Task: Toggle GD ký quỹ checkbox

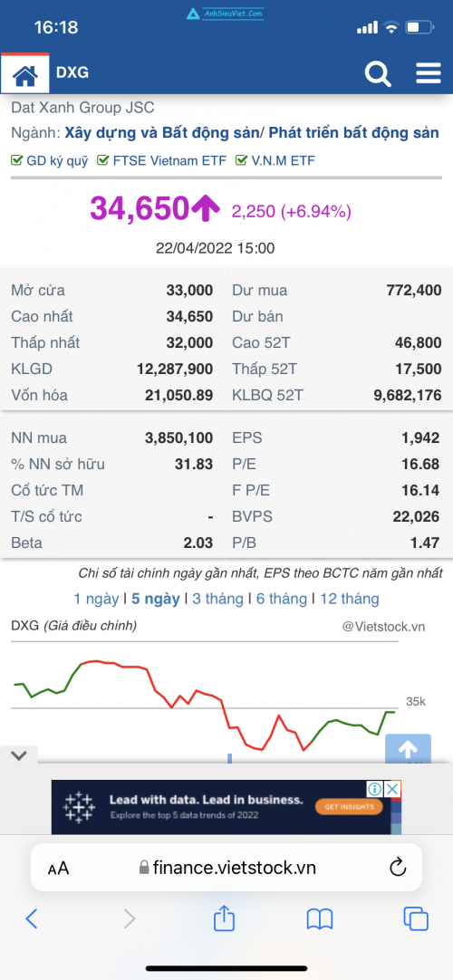Action: click(x=17, y=160)
